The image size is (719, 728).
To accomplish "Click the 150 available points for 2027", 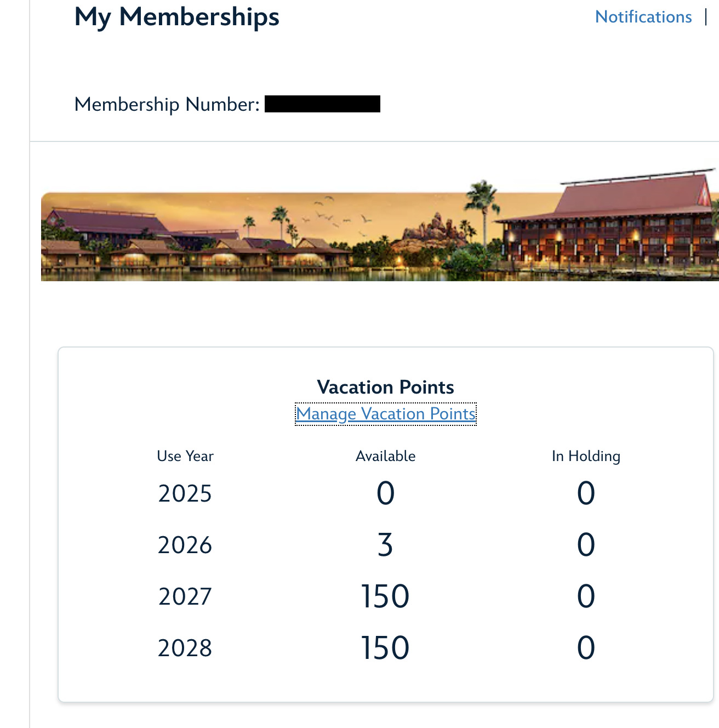I will point(385,596).
